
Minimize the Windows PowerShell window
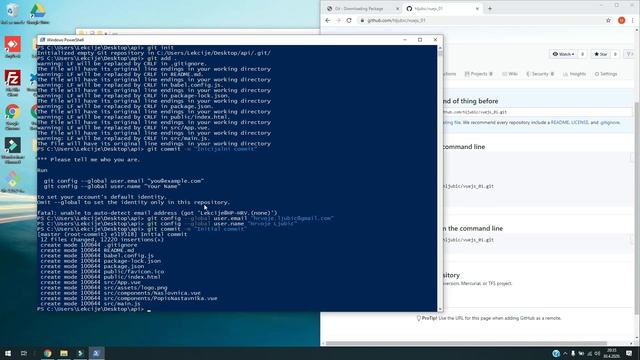tap(405, 40)
